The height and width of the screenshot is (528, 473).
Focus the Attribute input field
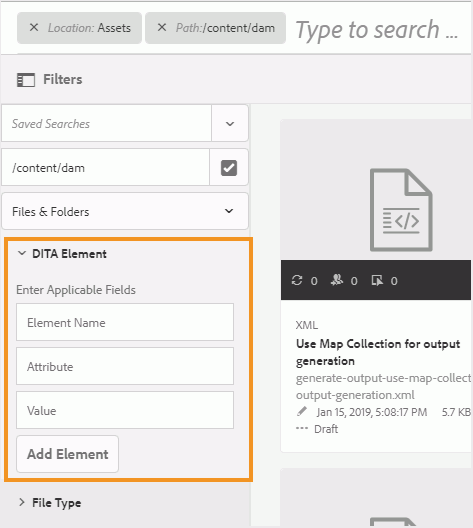pyautogui.click(x=125, y=366)
